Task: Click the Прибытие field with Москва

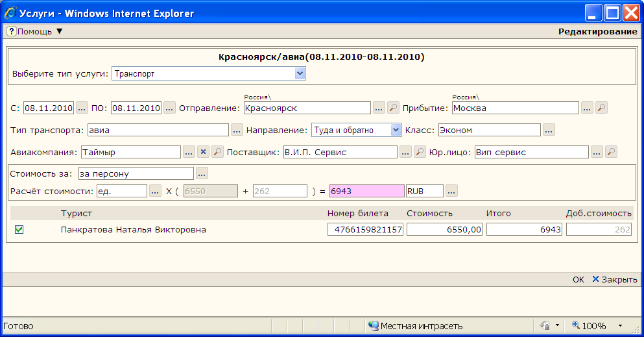Action: click(516, 108)
